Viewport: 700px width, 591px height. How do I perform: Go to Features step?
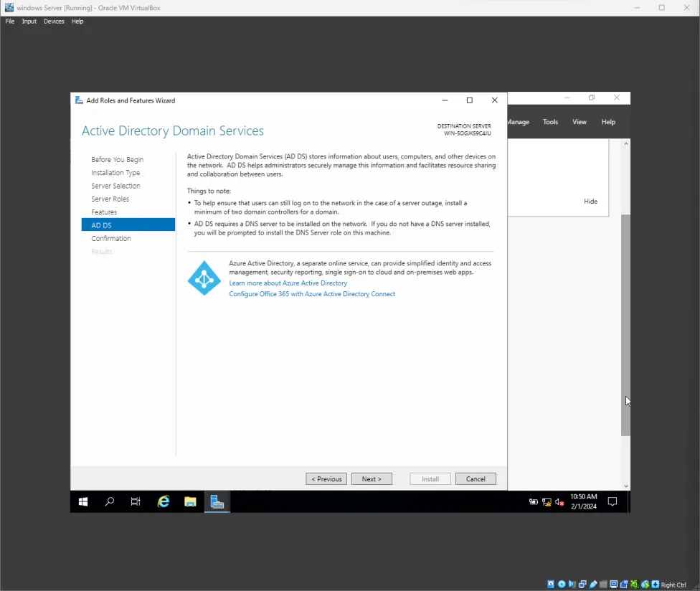[104, 212]
